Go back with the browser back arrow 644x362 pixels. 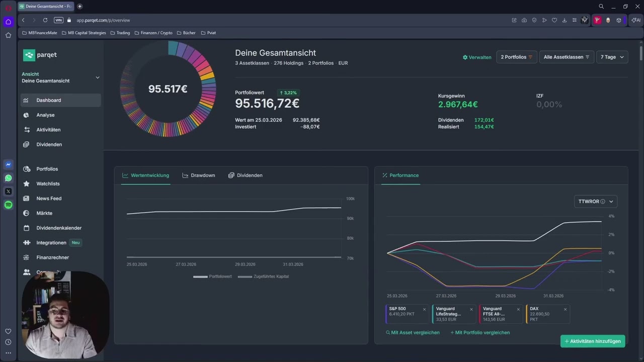point(23,20)
